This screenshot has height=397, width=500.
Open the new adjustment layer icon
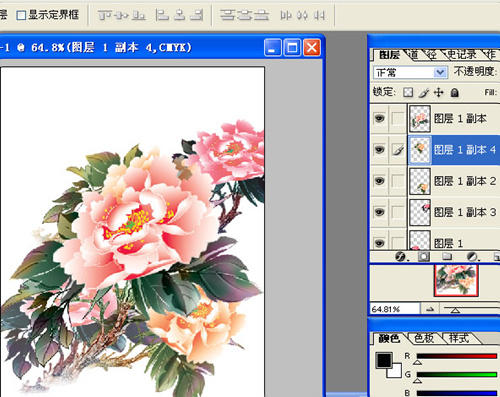coord(472,256)
